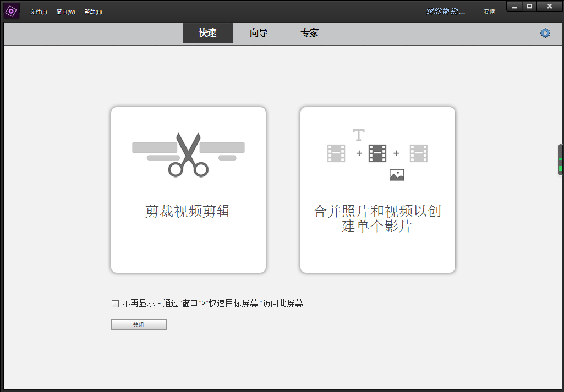Open the settings gear icon
This screenshot has width=564, height=392.
(x=545, y=33)
